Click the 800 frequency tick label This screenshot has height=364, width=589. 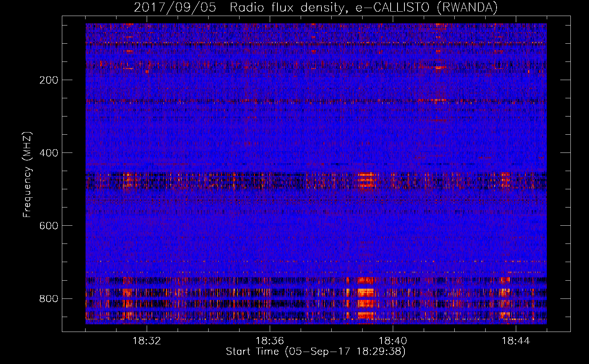(49, 298)
